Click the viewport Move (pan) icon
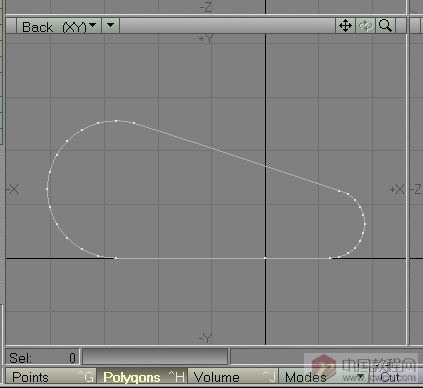The image size is (423, 388). [x=345, y=26]
